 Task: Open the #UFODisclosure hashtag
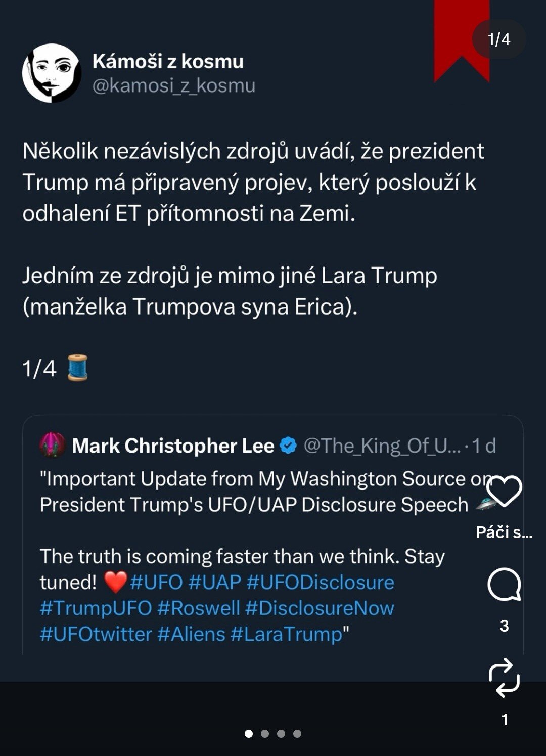click(320, 582)
